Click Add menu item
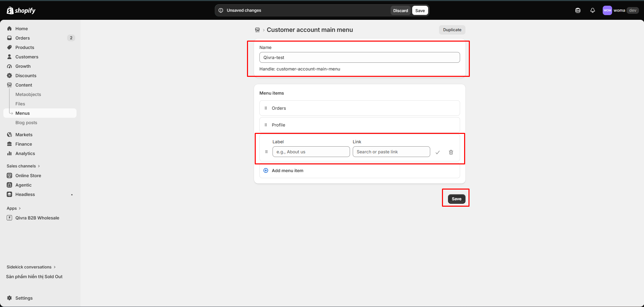 [359, 170]
